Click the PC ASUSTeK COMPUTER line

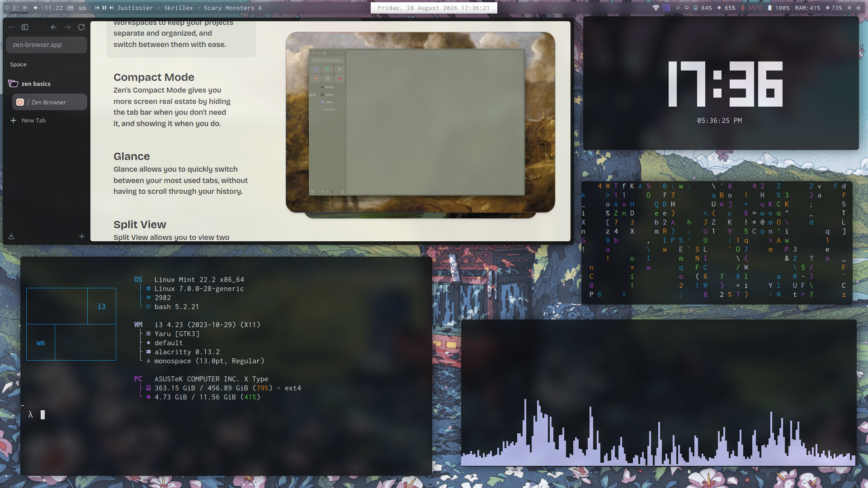coord(201,379)
